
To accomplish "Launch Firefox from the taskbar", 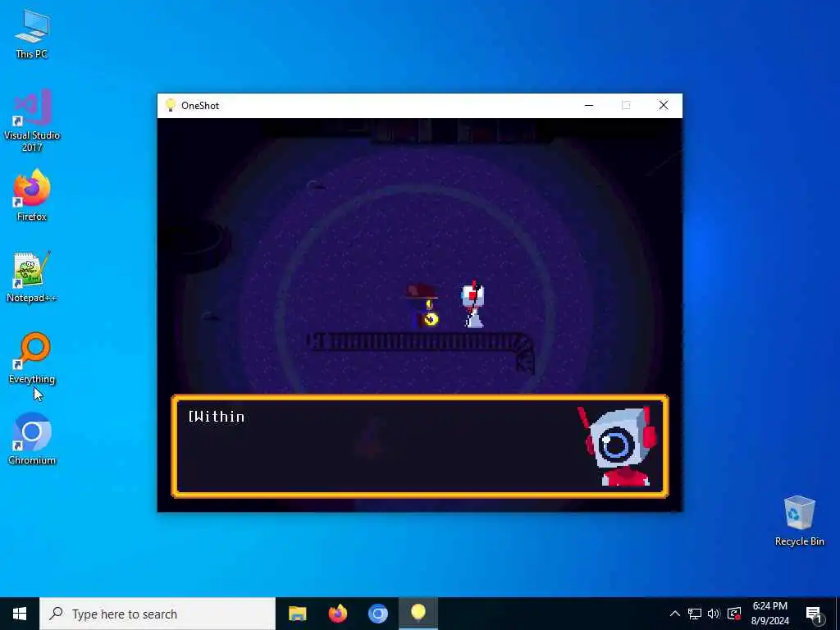I will pyautogui.click(x=337, y=614).
